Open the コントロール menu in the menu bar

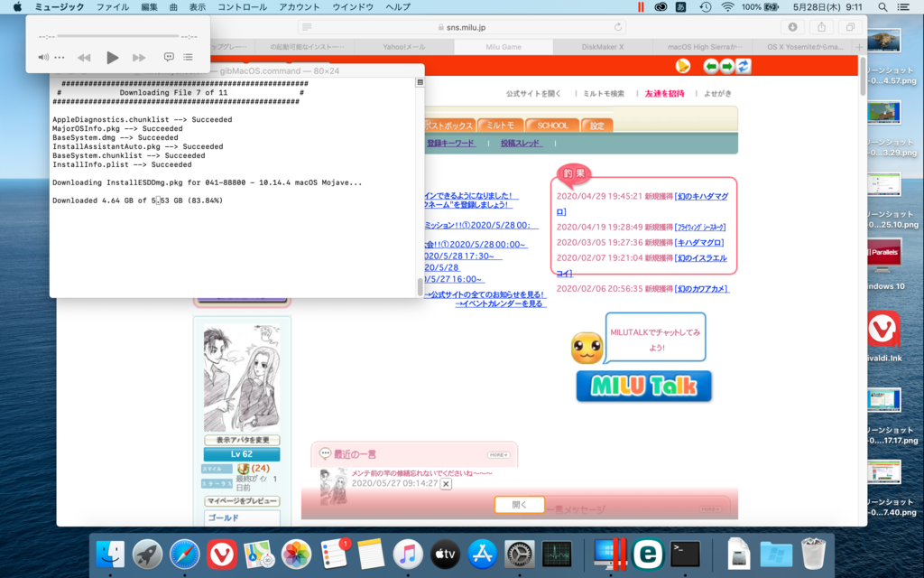(242, 6)
